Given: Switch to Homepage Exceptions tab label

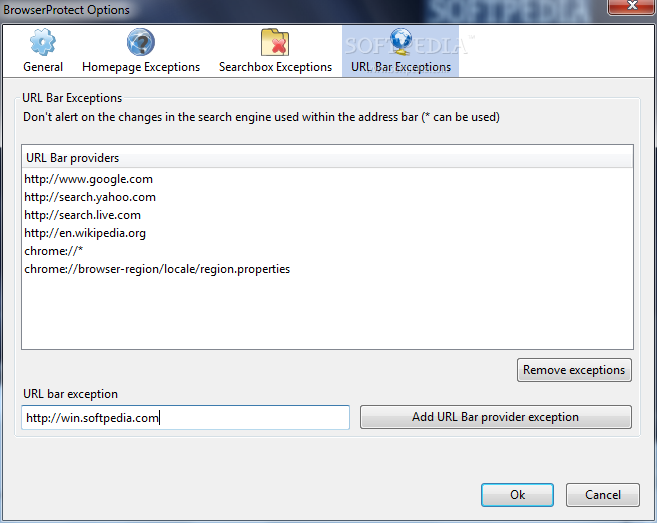Looking at the screenshot, I should [141, 67].
